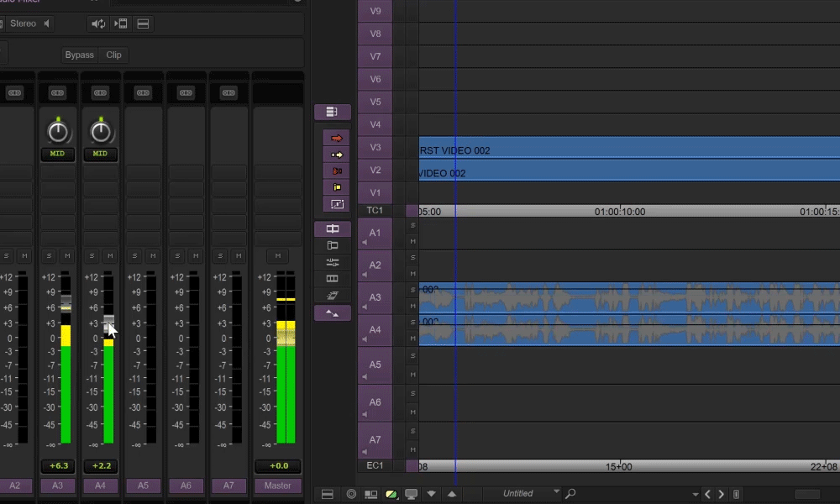
Task: Select the TC1 timecode track
Action: (x=375, y=211)
